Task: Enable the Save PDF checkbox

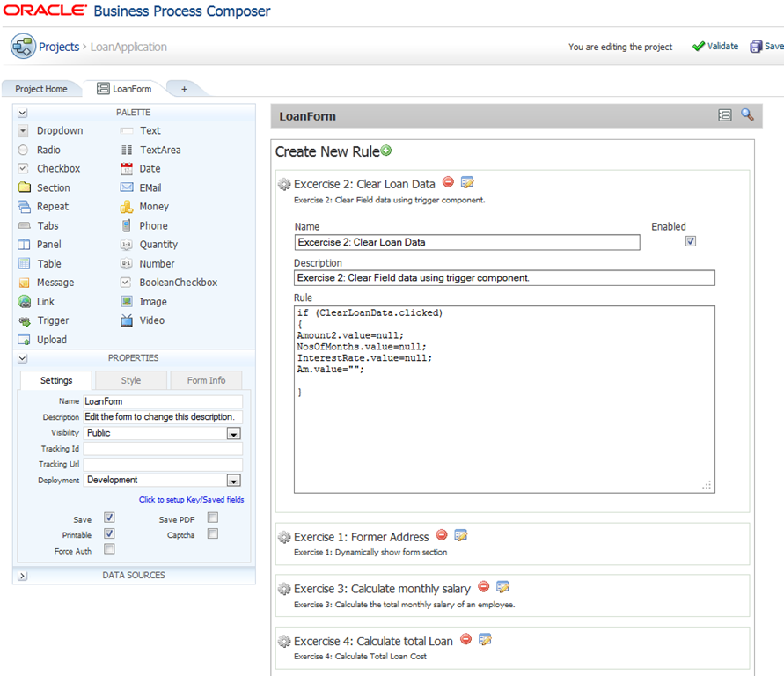Action: click(x=213, y=518)
